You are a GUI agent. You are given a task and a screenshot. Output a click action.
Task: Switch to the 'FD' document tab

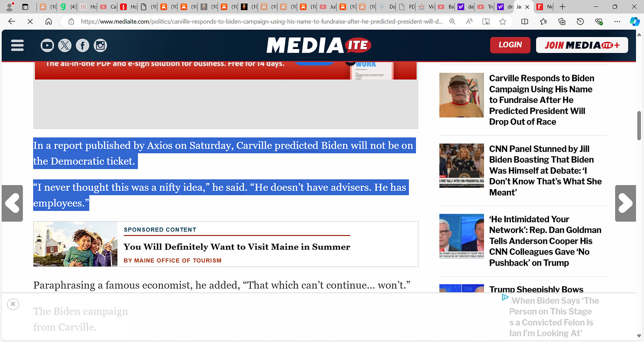[x=406, y=7]
